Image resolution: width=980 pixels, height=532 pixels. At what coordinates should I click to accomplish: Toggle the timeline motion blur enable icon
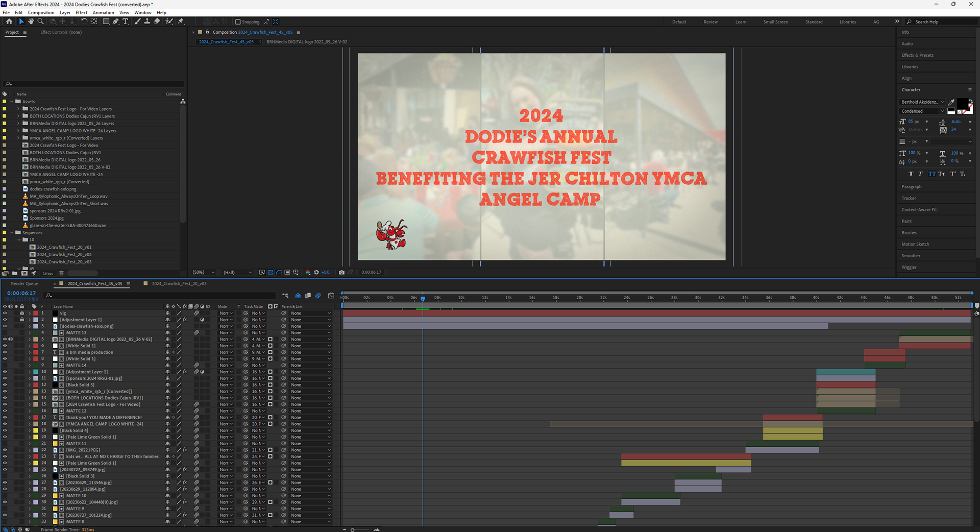pos(318,296)
